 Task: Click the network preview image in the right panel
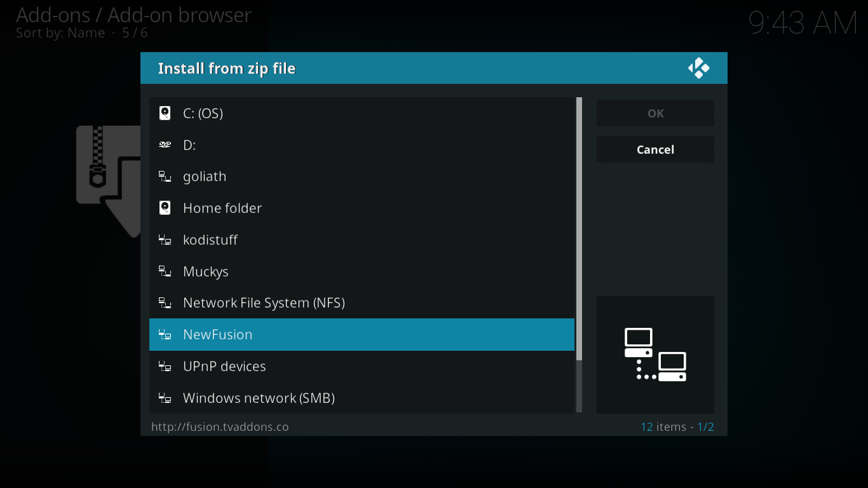click(x=655, y=355)
